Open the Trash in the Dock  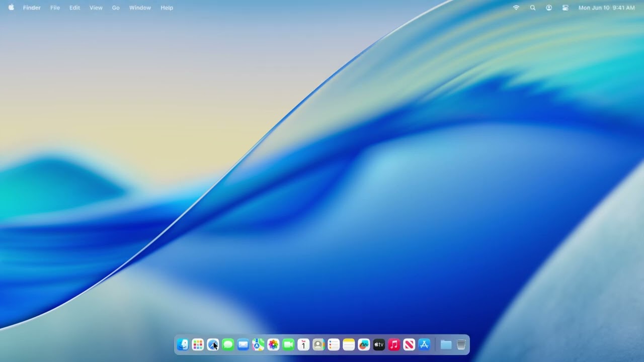tap(461, 344)
